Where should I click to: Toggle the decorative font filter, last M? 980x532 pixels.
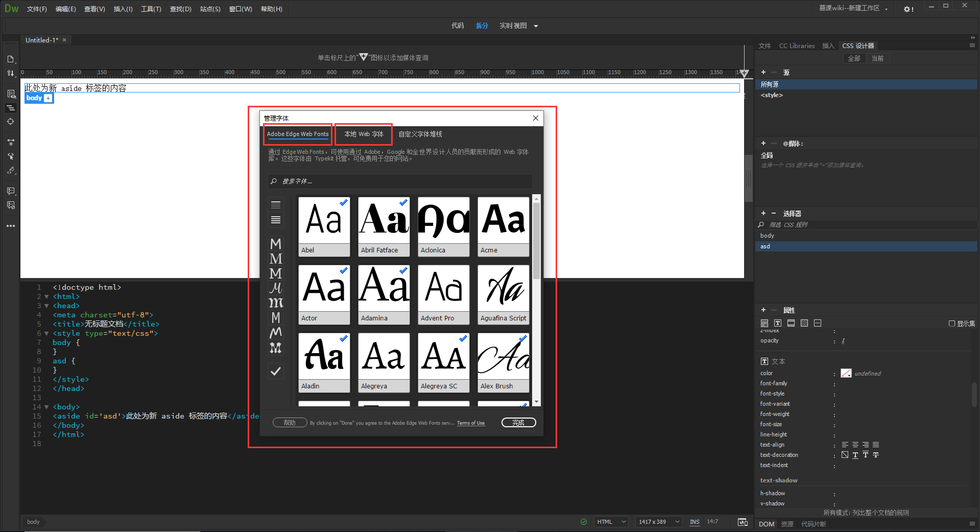276,348
